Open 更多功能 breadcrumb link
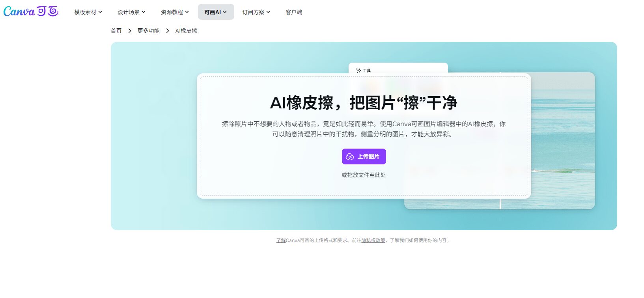This screenshot has height=298, width=644. pos(148,31)
